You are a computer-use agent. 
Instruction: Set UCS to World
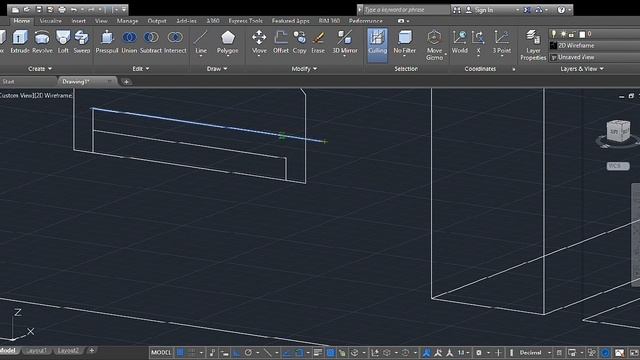(x=460, y=42)
